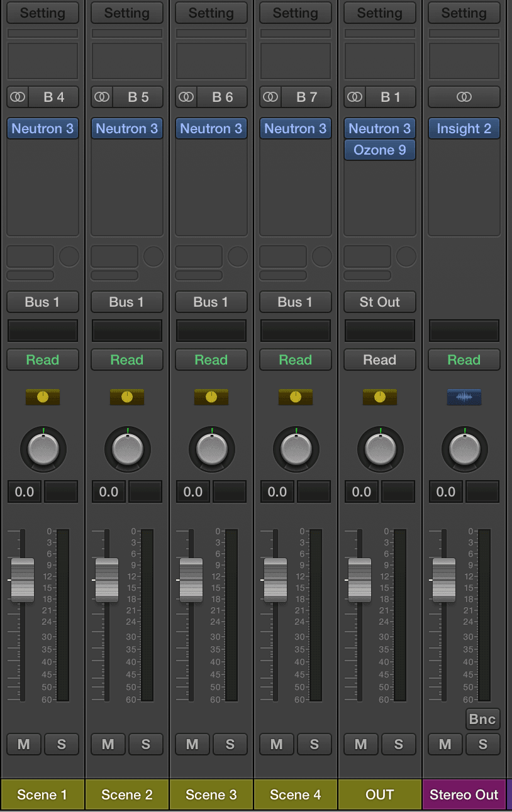Open the B 7 input selector

[307, 97]
